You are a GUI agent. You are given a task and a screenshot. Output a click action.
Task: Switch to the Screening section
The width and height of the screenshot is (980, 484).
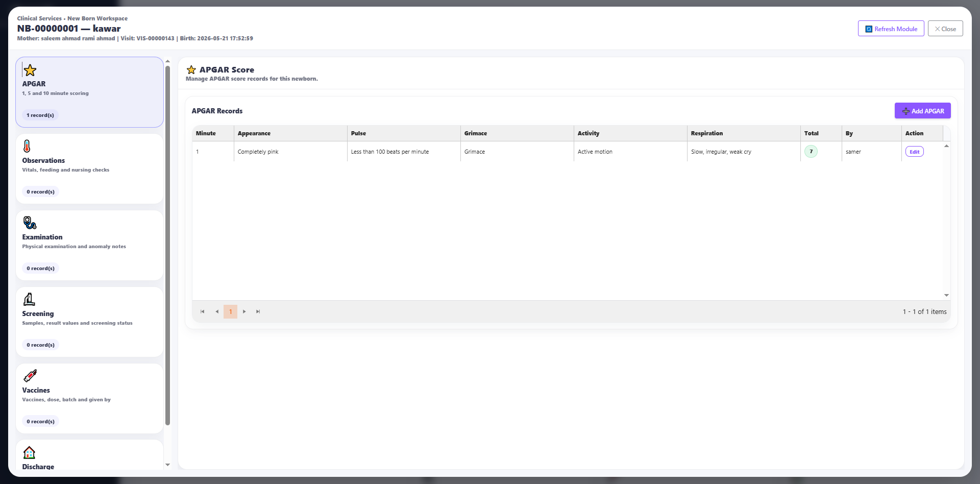click(x=89, y=322)
